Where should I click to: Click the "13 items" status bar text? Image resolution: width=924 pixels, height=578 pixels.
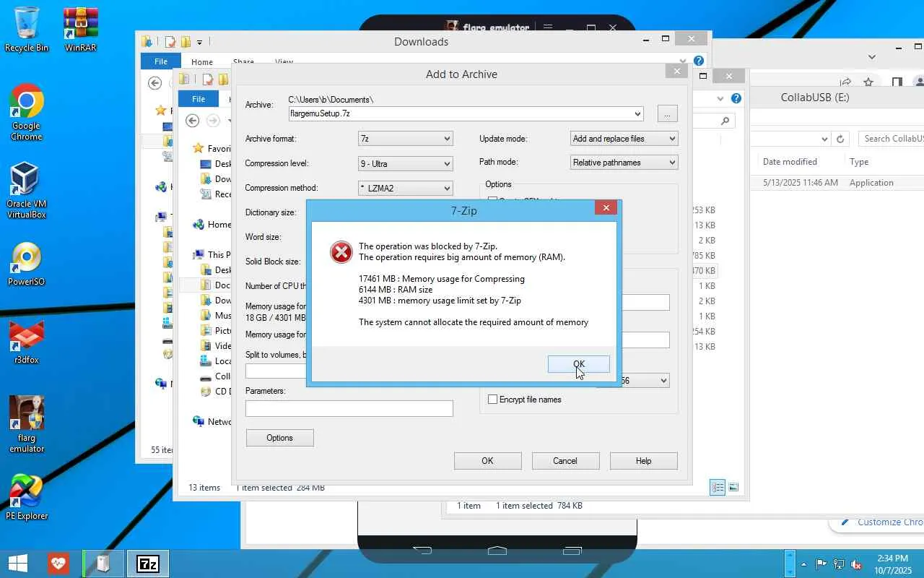pos(204,488)
